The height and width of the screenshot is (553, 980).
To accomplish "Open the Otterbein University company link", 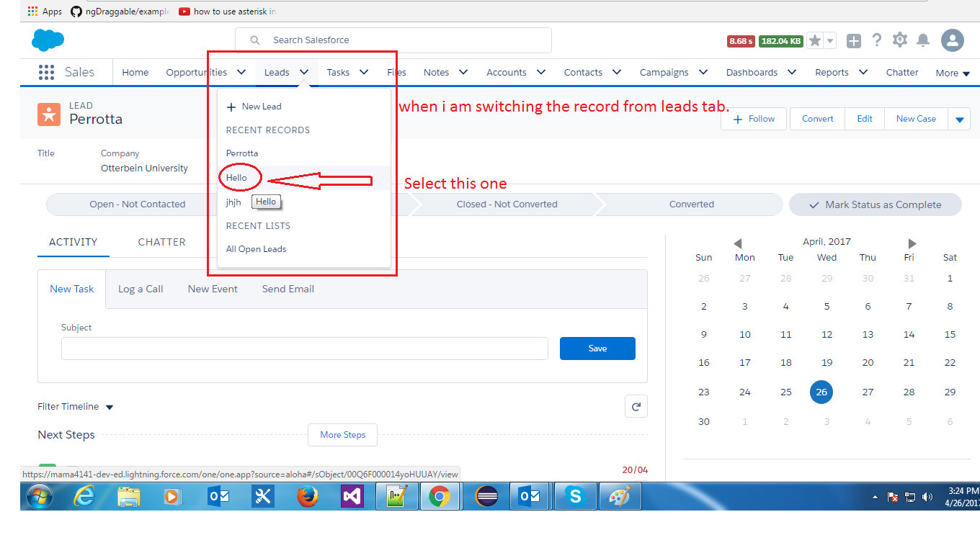I will (144, 168).
